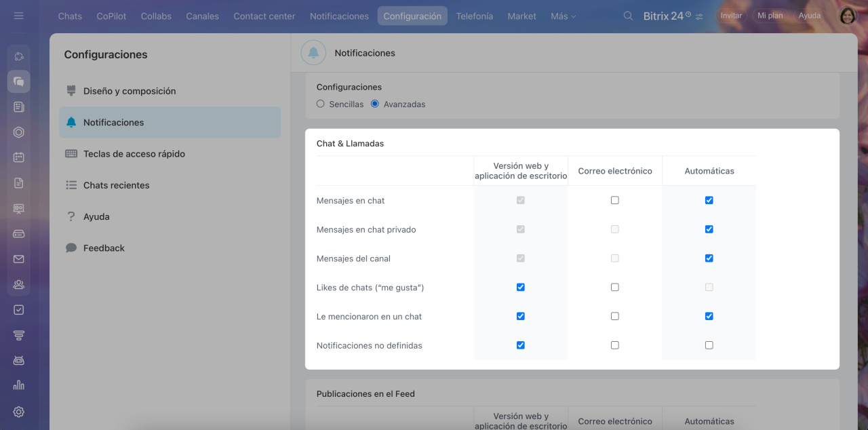Select the Sencillas radio option
The height and width of the screenshot is (430, 868).
coord(321,104)
